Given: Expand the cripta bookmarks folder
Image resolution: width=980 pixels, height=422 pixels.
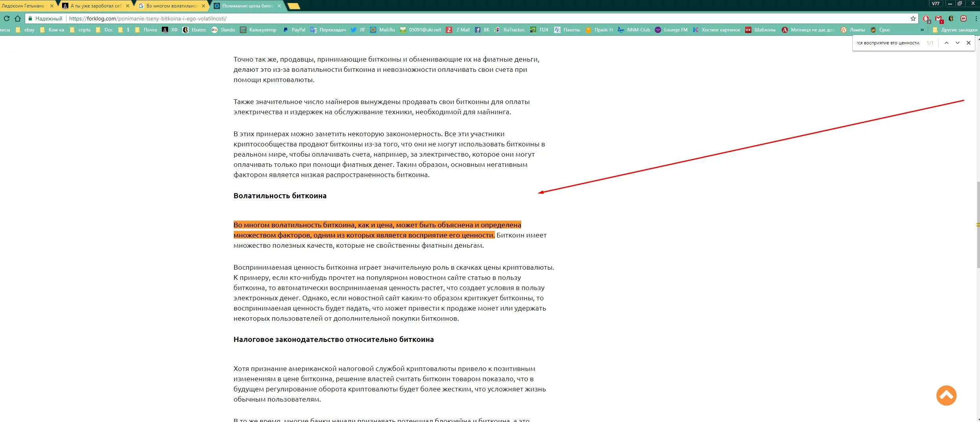Looking at the screenshot, I should [x=80, y=30].
